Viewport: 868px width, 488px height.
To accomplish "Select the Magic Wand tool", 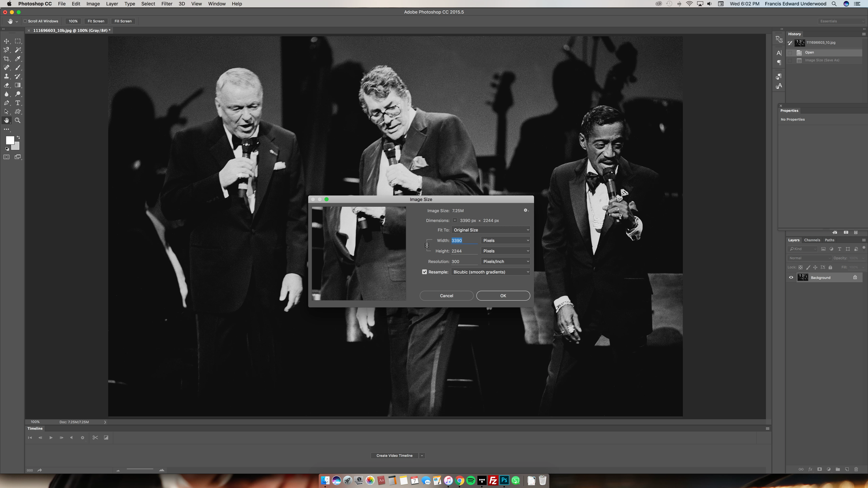I will [x=18, y=50].
